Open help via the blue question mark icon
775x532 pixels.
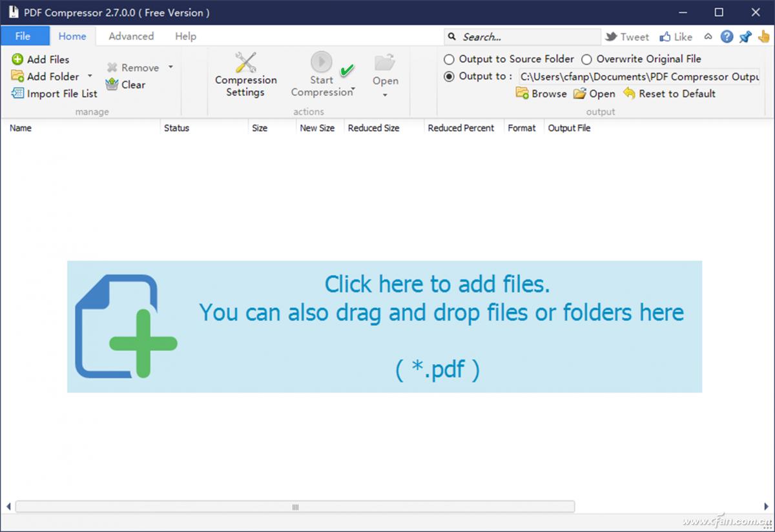tap(727, 37)
